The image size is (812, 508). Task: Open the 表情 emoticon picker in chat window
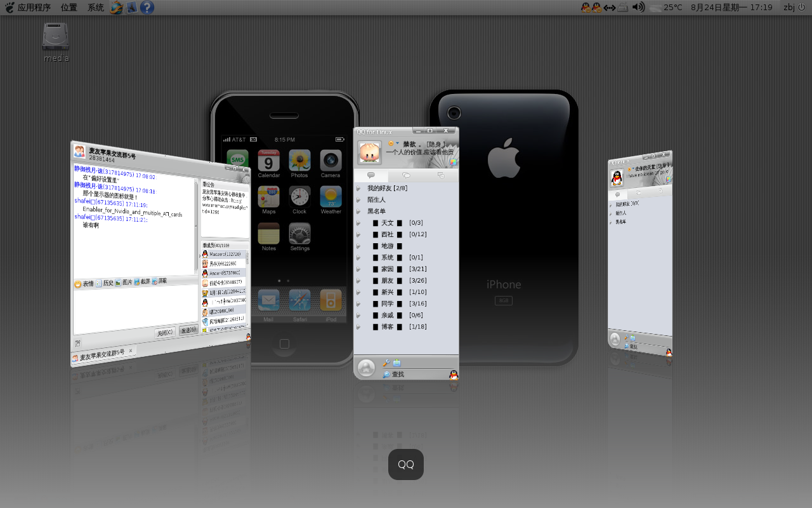(84, 284)
